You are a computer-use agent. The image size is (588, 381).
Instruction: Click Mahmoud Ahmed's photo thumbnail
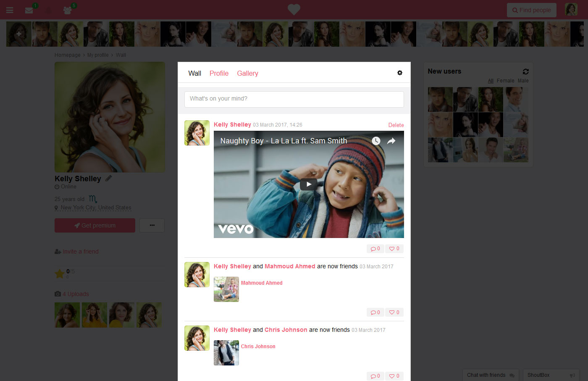(226, 289)
